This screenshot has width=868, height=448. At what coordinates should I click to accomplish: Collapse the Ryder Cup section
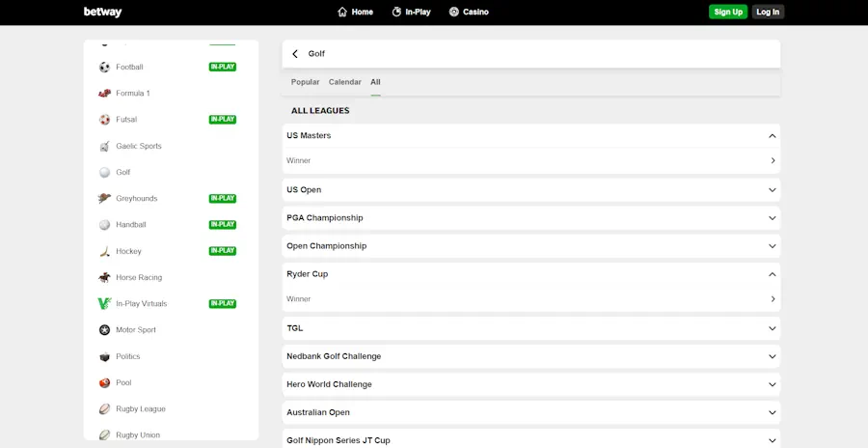[x=773, y=274]
